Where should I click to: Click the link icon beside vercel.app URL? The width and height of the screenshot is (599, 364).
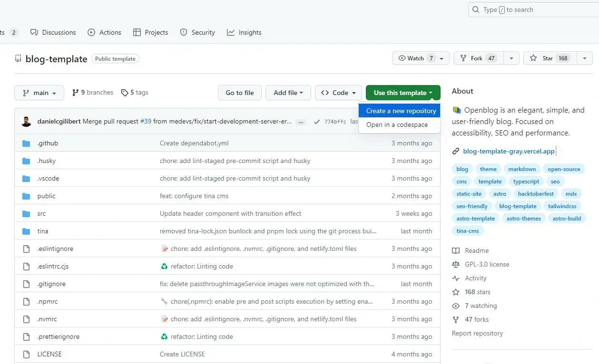[456, 151]
